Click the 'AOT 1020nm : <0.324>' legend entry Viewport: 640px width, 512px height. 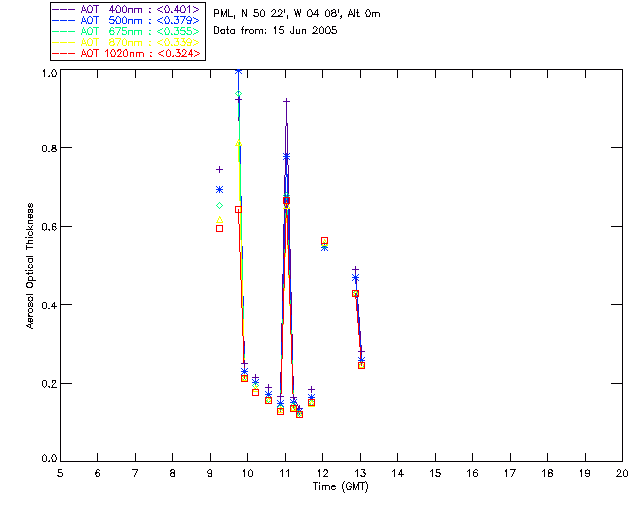[126, 53]
